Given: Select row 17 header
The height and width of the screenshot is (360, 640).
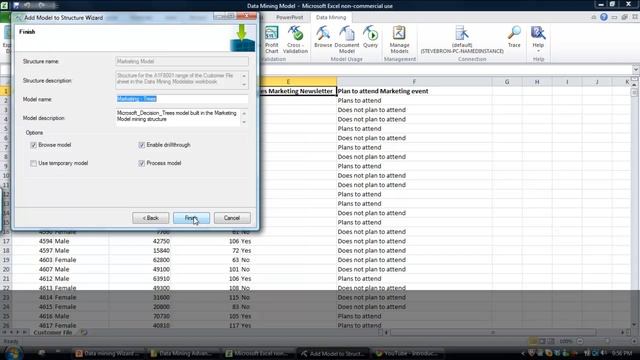Looking at the screenshot, I should (6, 241).
